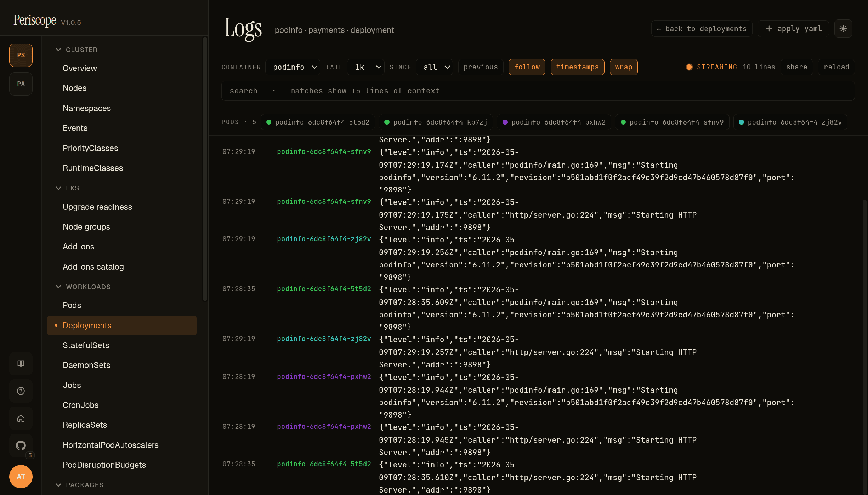Click the podinfo · payments · deployment subtitle

[334, 30]
